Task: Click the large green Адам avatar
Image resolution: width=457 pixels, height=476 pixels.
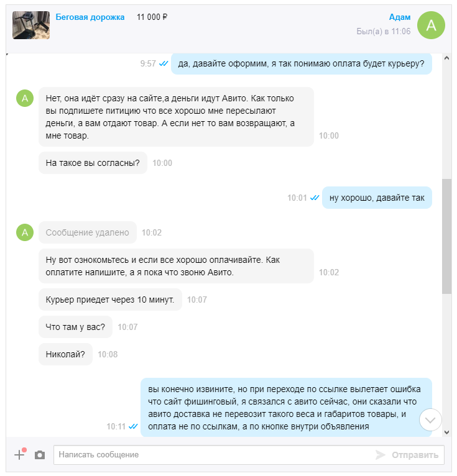Action: (x=431, y=25)
